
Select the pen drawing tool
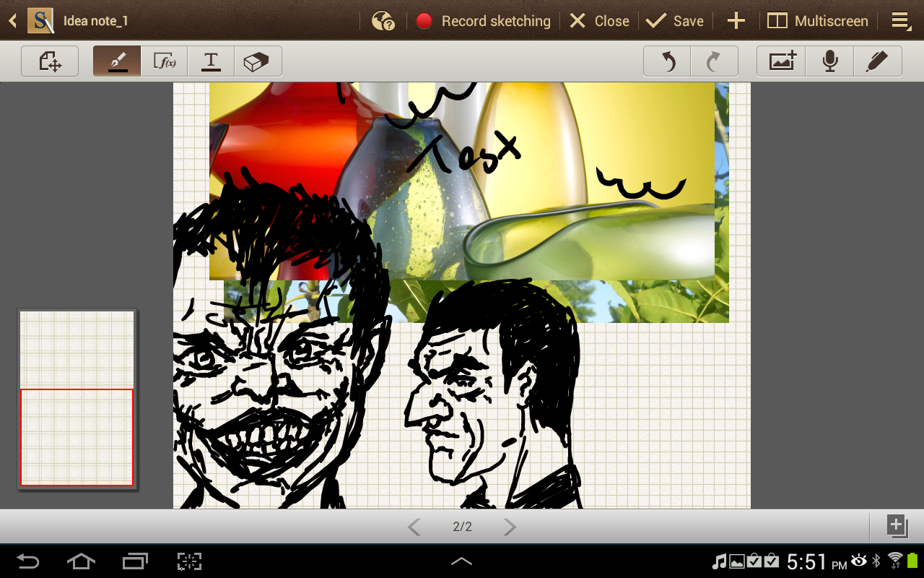tap(117, 61)
